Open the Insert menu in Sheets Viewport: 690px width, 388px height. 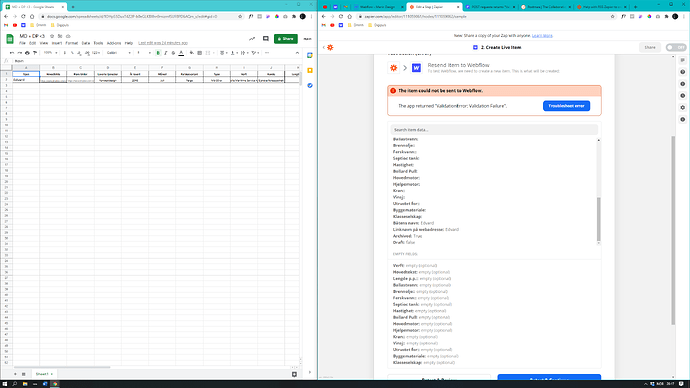click(57, 43)
